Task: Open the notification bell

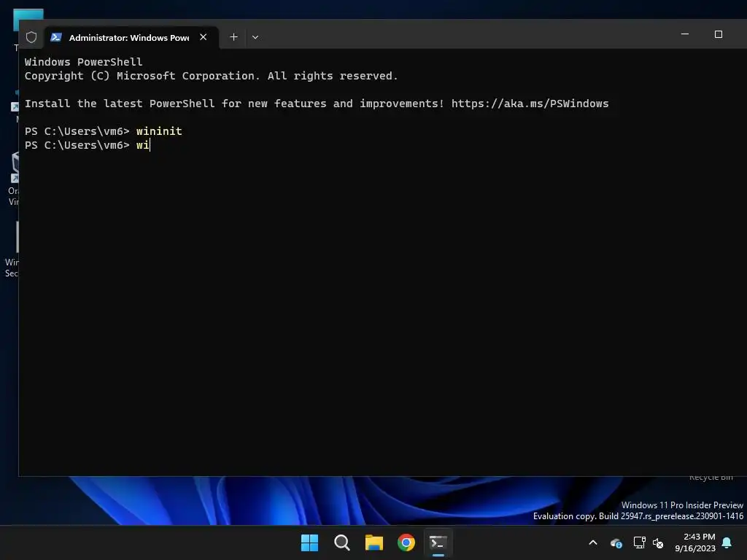Action: coord(727,542)
